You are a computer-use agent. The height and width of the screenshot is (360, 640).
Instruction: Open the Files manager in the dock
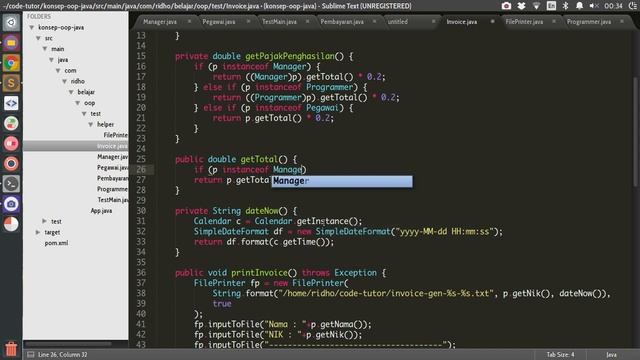click(x=11, y=42)
